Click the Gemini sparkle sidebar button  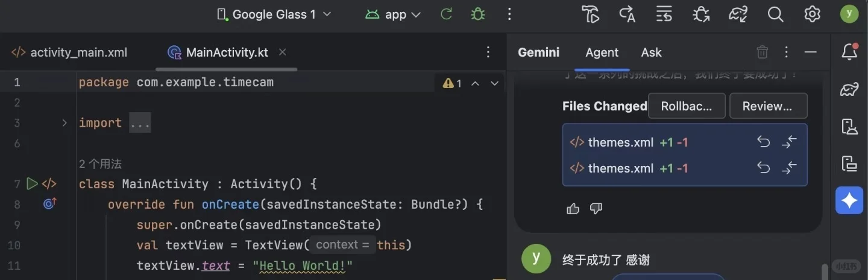click(849, 200)
